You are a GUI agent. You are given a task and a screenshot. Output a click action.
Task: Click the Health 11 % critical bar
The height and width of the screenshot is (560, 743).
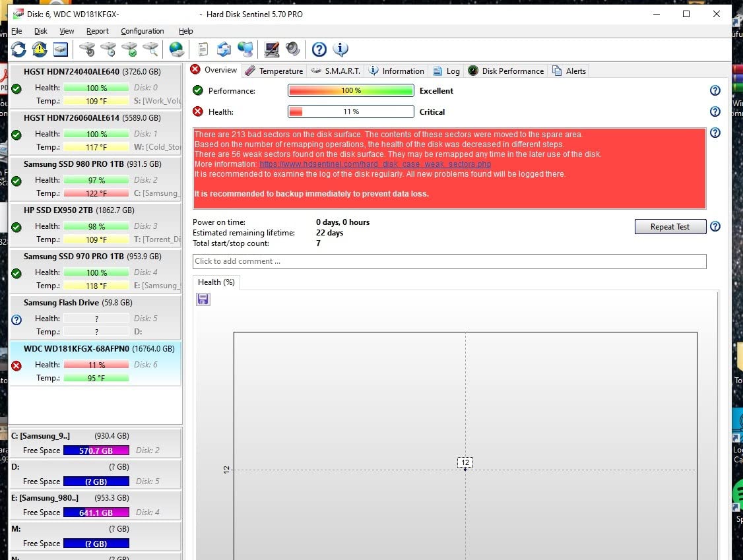(350, 112)
